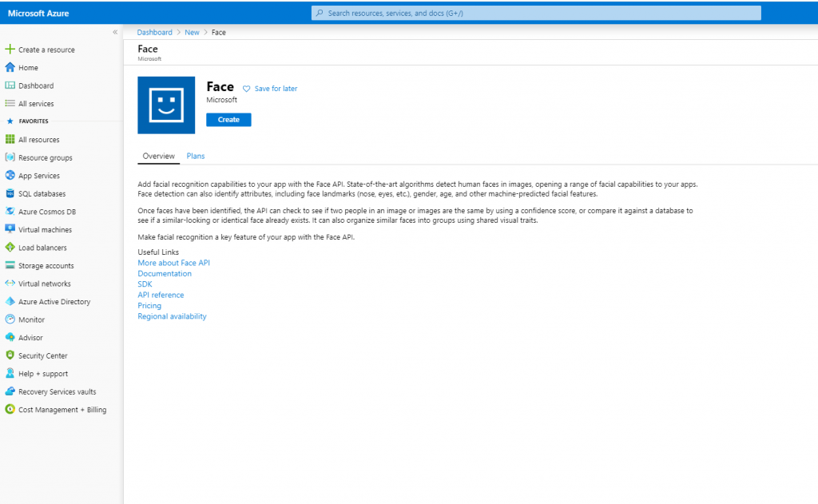Select All services menu label
Screen dimensions: 818x504
(36, 104)
